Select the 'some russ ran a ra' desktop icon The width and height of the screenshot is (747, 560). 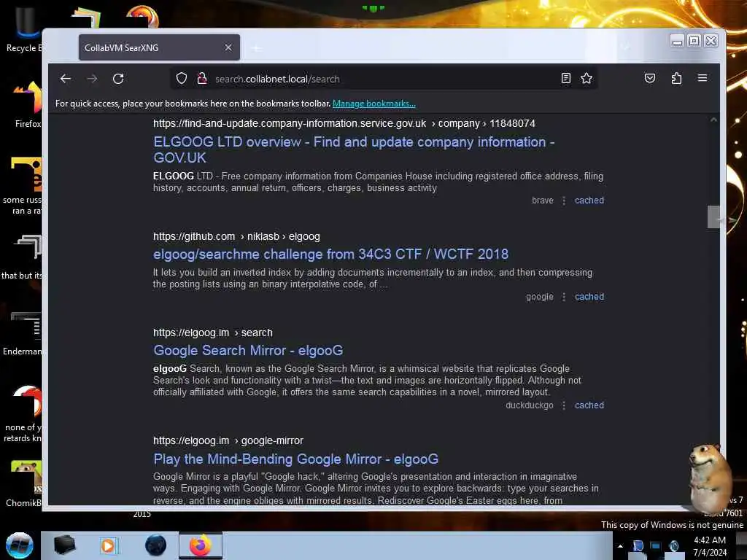pyautogui.click(x=23, y=186)
